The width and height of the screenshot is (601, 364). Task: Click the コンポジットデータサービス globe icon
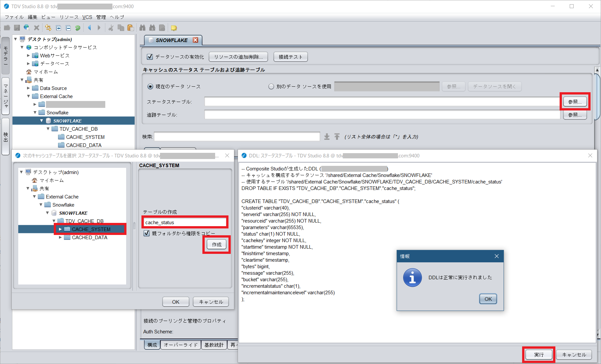(29, 47)
